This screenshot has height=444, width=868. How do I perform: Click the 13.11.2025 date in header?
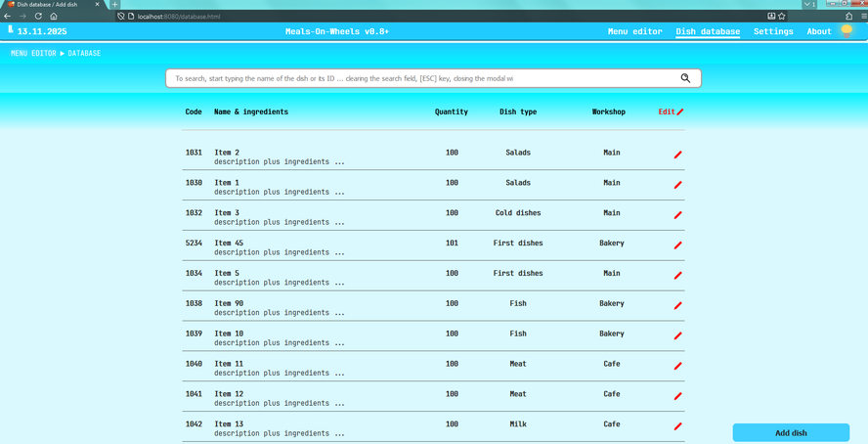pos(45,32)
